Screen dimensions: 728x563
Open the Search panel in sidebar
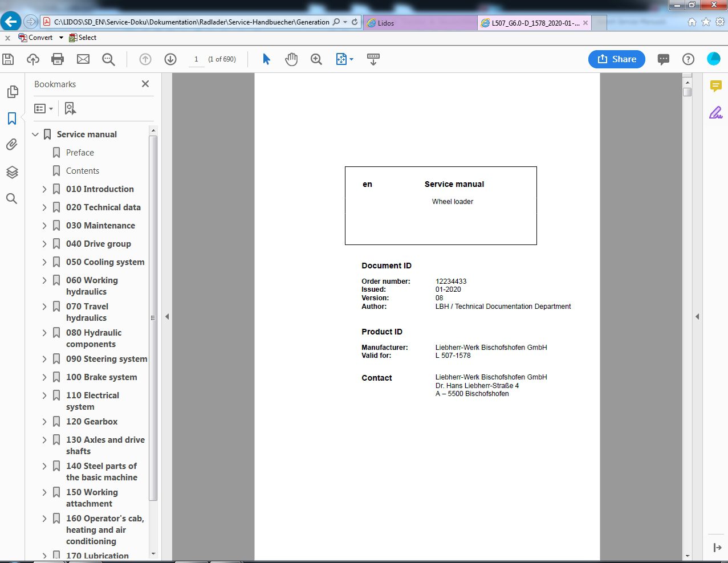tap(11, 198)
